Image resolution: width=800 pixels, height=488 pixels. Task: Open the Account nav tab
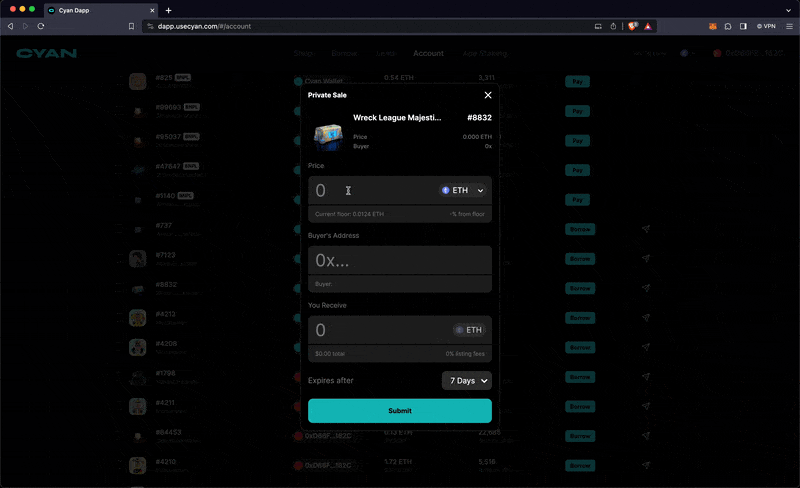tap(428, 53)
